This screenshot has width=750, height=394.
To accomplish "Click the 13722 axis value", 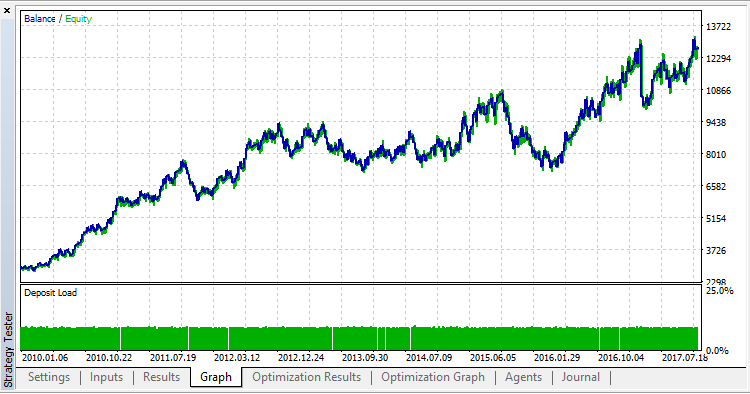I will [x=718, y=27].
